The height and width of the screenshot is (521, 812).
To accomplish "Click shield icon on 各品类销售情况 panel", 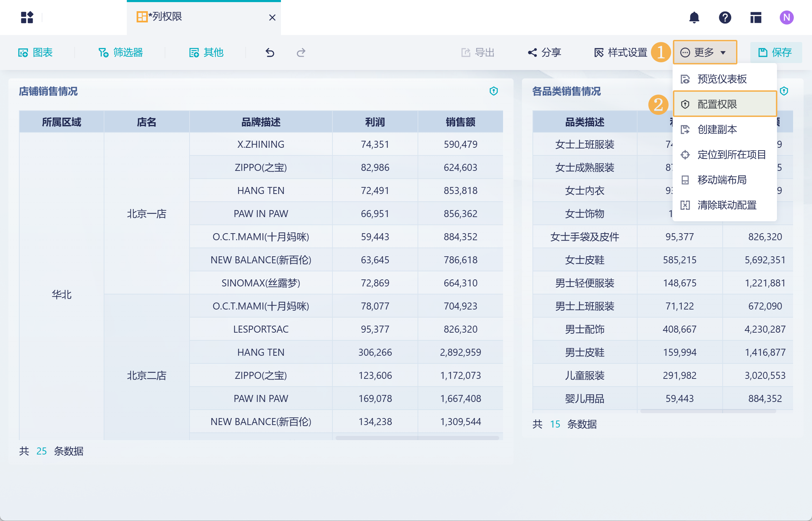I will (x=784, y=91).
